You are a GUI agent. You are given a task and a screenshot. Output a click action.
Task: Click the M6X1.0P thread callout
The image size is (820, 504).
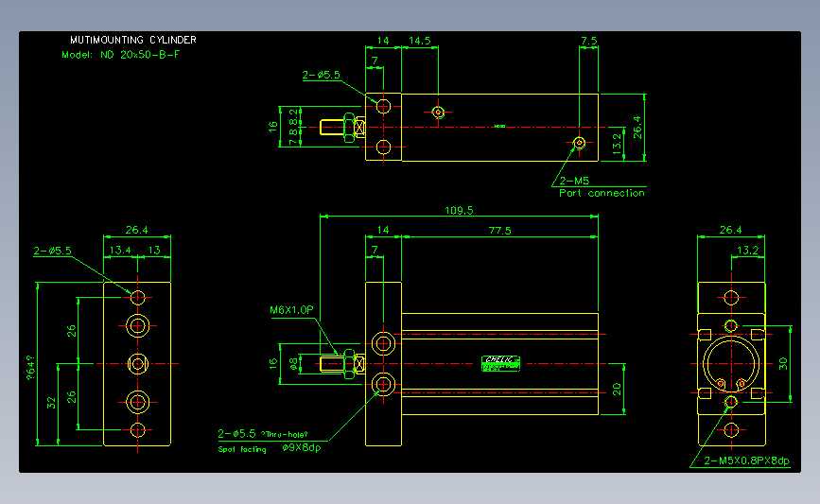291,310
